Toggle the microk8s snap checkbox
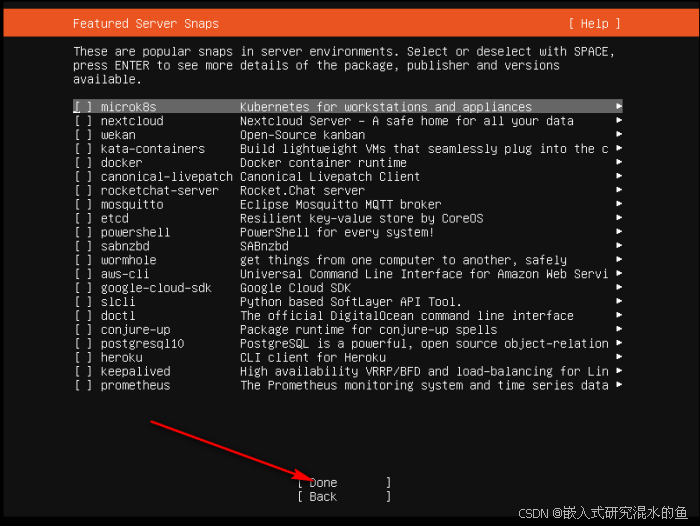Screen dimensions: 700x527 (x=83, y=107)
